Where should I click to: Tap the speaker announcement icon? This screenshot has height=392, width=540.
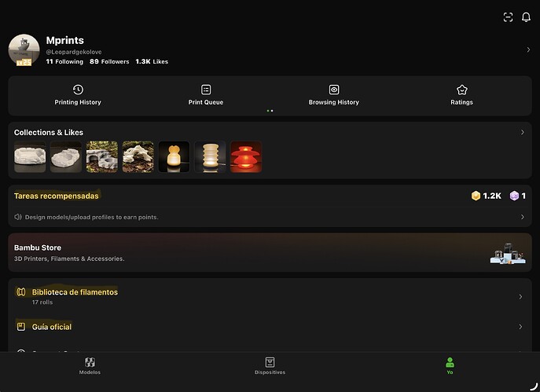pyautogui.click(x=18, y=217)
